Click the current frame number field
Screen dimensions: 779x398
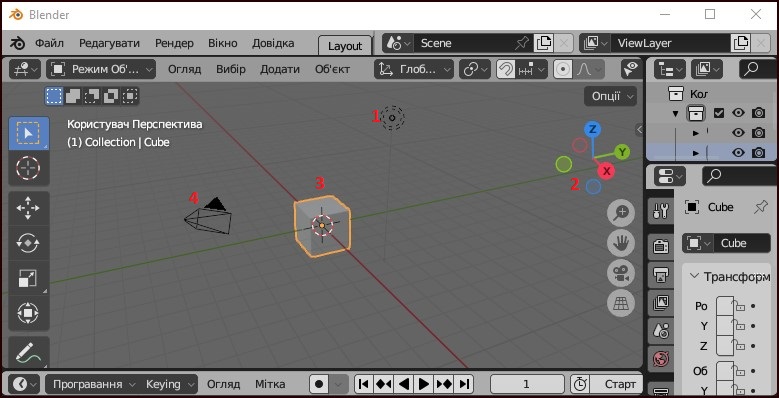(527, 384)
